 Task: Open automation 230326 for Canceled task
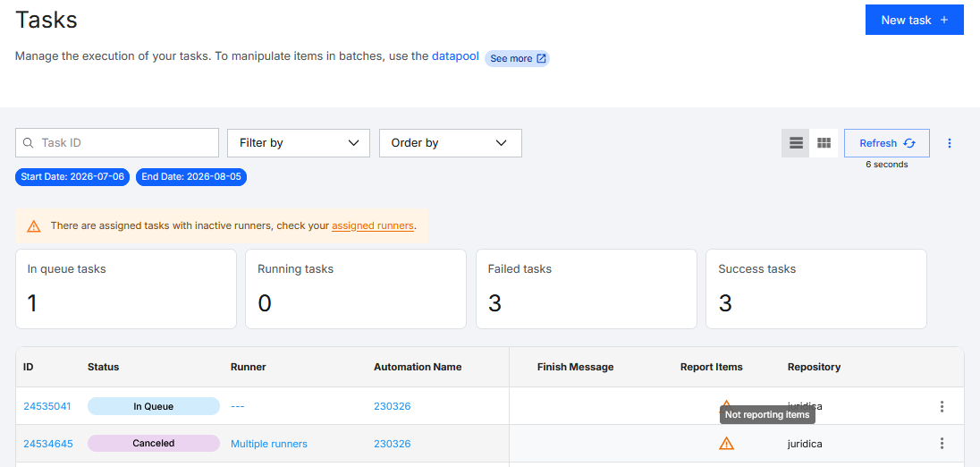coord(392,444)
